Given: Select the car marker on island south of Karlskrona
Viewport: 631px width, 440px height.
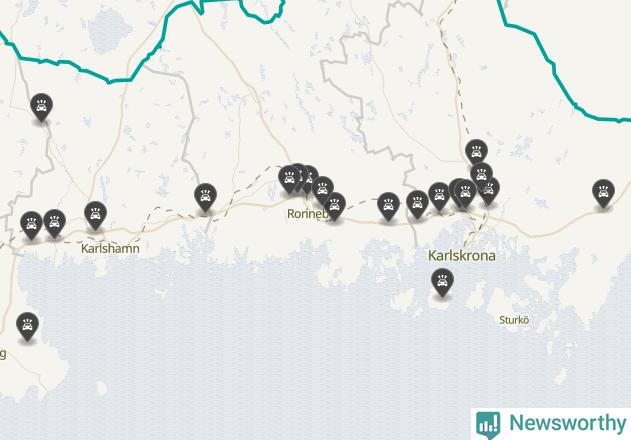Looking at the screenshot, I should 442,282.
